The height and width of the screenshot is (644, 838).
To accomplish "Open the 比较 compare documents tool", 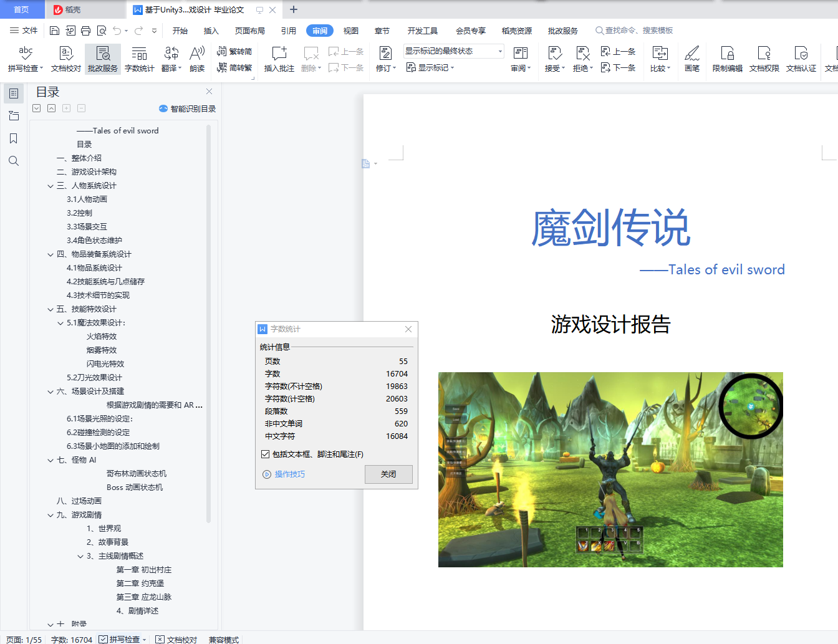I will [660, 59].
